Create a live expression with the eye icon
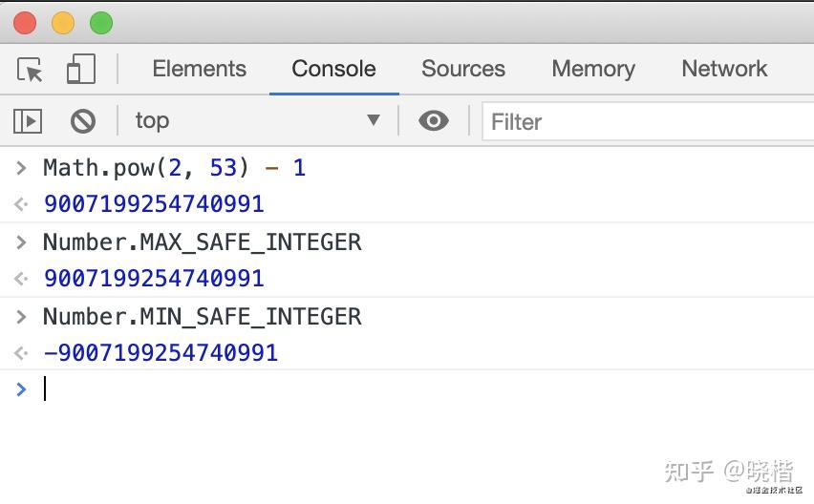814x504 pixels. 434,121
